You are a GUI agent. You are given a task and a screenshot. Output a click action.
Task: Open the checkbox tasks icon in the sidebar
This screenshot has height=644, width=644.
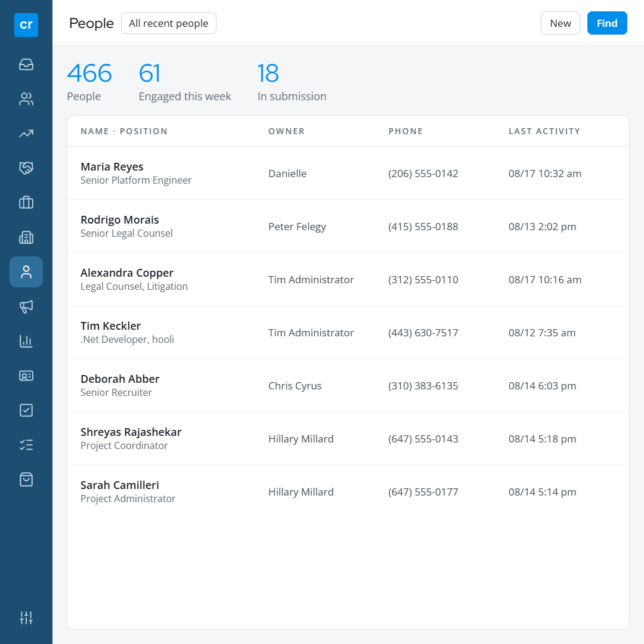(26, 410)
